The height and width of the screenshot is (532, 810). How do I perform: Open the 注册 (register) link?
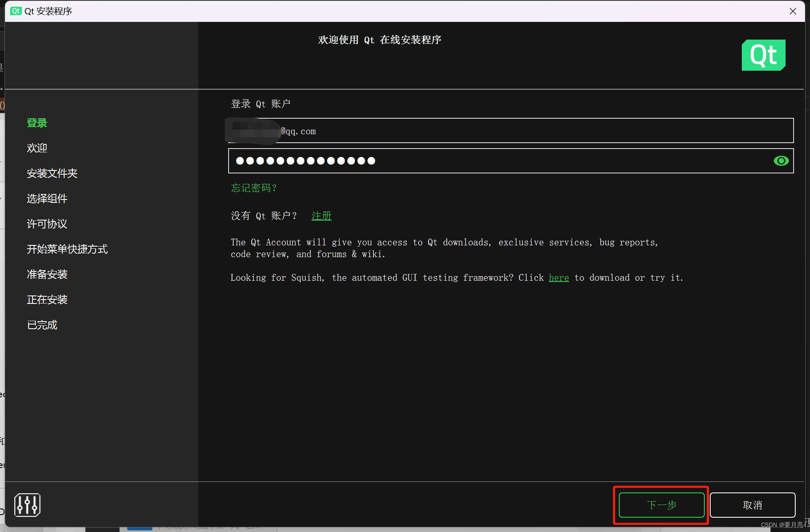(322, 216)
